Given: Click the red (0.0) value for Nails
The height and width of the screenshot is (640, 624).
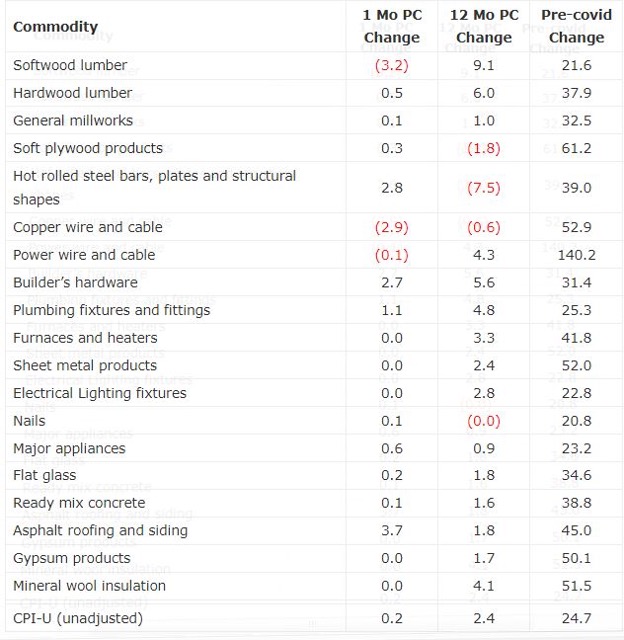Looking at the screenshot, I should point(483,421).
